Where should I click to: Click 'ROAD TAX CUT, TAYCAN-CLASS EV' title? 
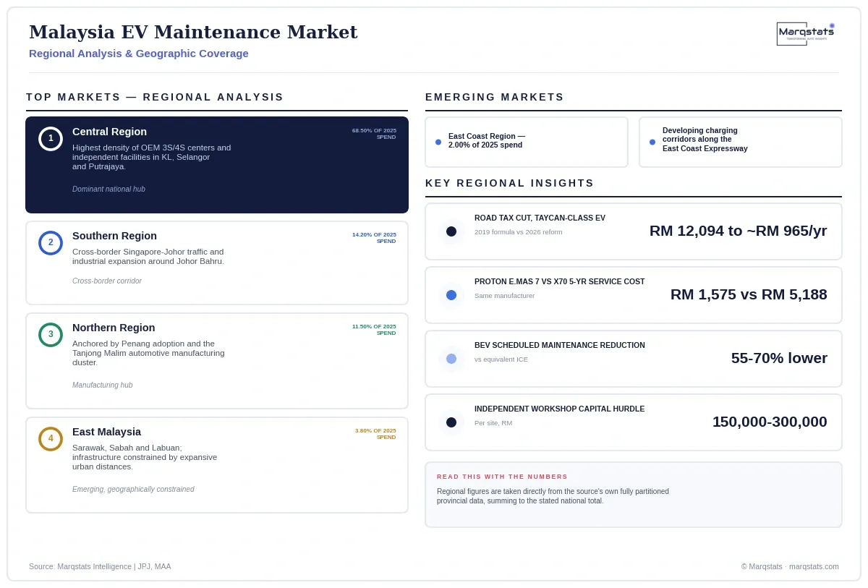coord(540,218)
